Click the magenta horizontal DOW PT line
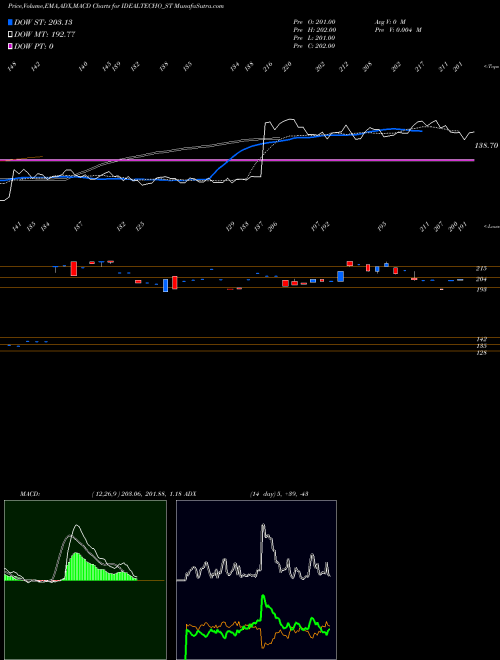 [x=237, y=160]
